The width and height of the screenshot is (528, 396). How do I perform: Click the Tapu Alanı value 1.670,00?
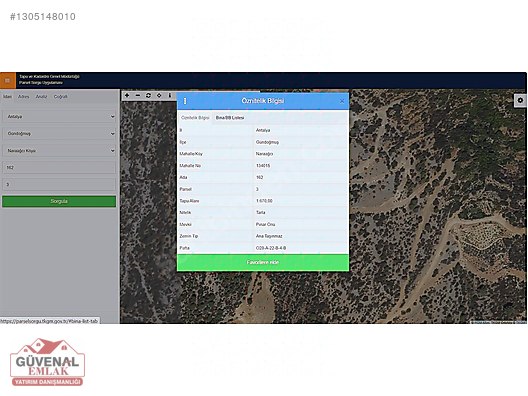click(x=264, y=201)
